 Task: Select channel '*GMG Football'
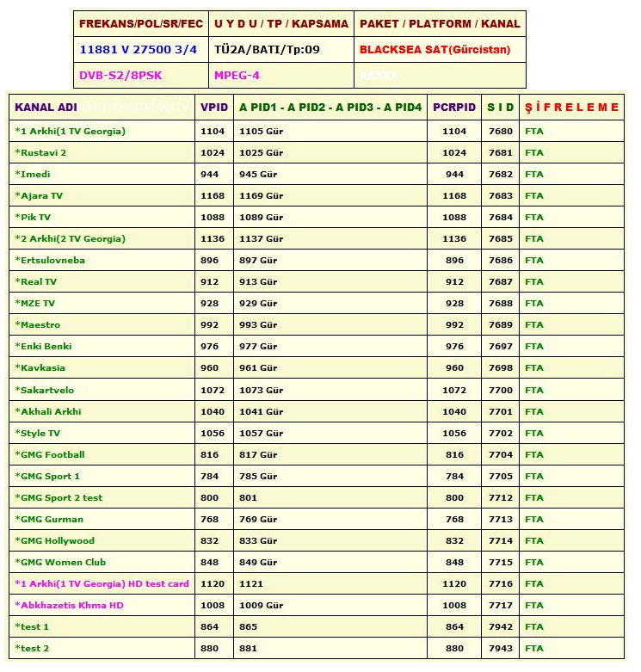[x=50, y=454]
